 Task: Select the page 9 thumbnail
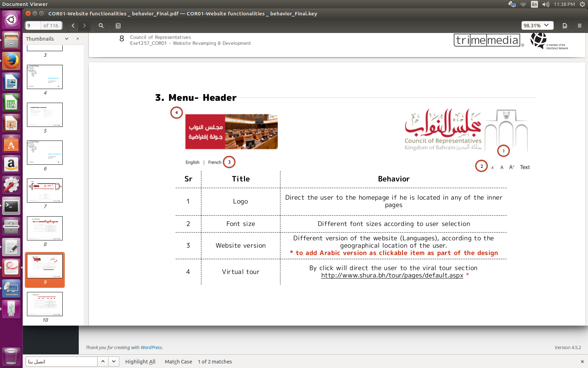pos(45,266)
